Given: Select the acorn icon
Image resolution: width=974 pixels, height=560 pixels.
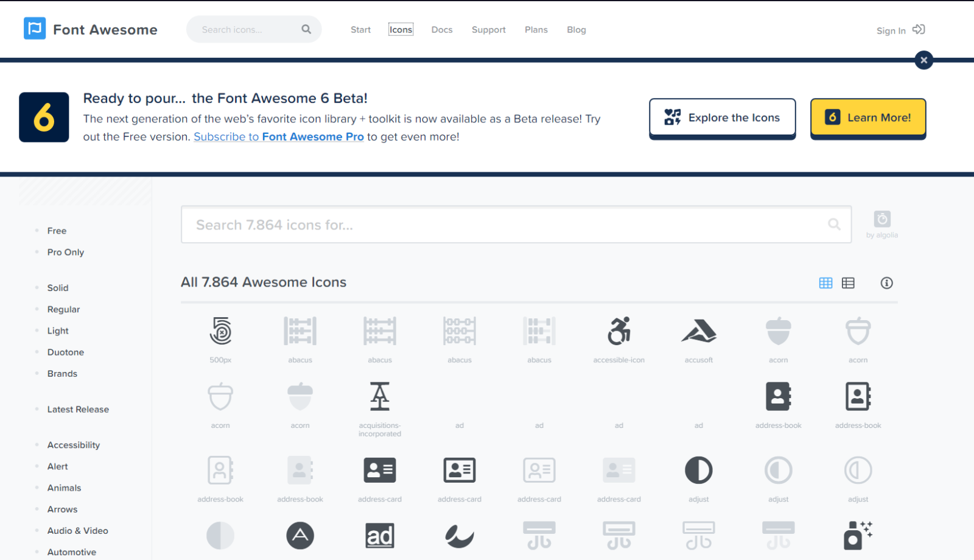Looking at the screenshot, I should pos(778,331).
